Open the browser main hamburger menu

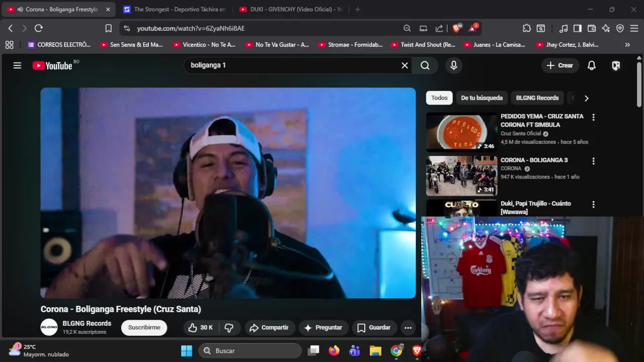pos(634,28)
